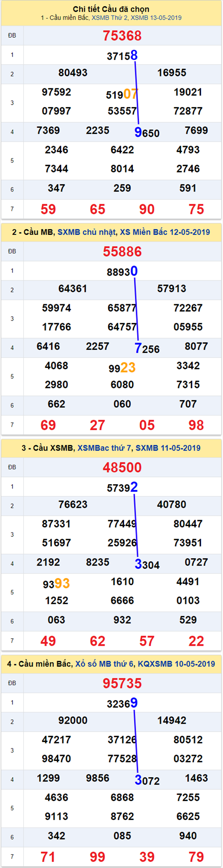
Task: Select sixth prize number 085
Action: 122,835
